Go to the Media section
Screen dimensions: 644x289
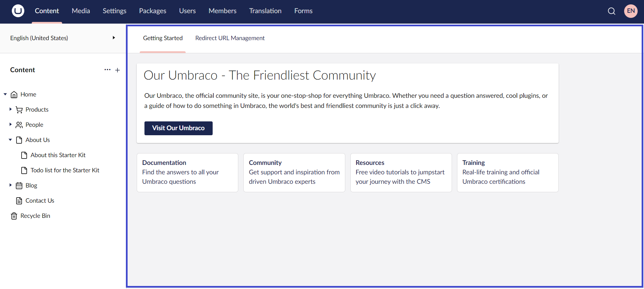pos(81,11)
